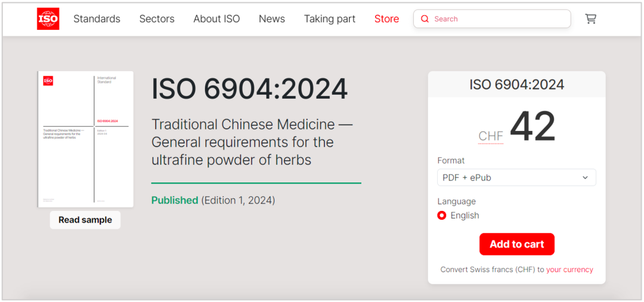Expand the PDF + ePub format dropdown
This screenshot has width=644, height=302.
(x=516, y=178)
